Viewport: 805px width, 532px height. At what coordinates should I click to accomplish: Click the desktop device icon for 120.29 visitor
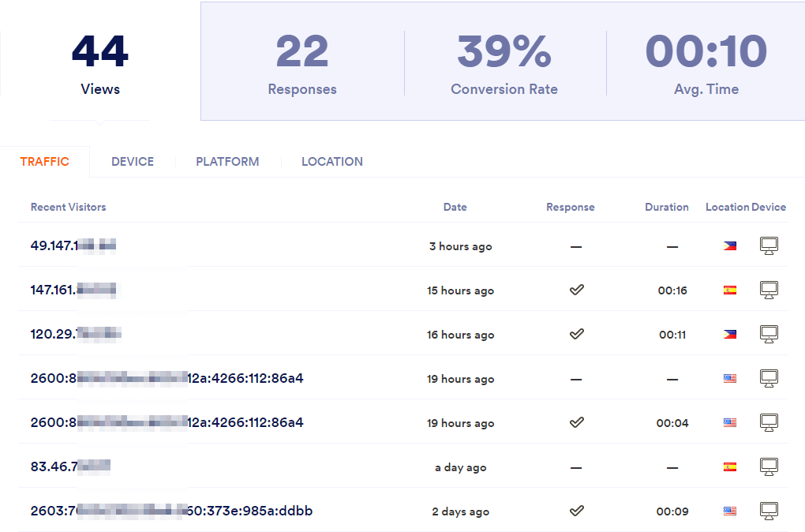pos(769,334)
